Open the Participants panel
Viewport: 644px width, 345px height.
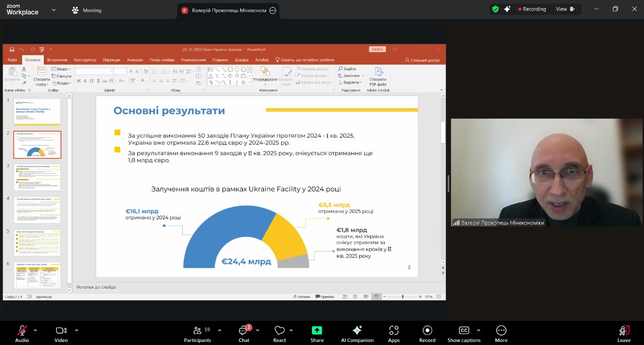coord(197,333)
